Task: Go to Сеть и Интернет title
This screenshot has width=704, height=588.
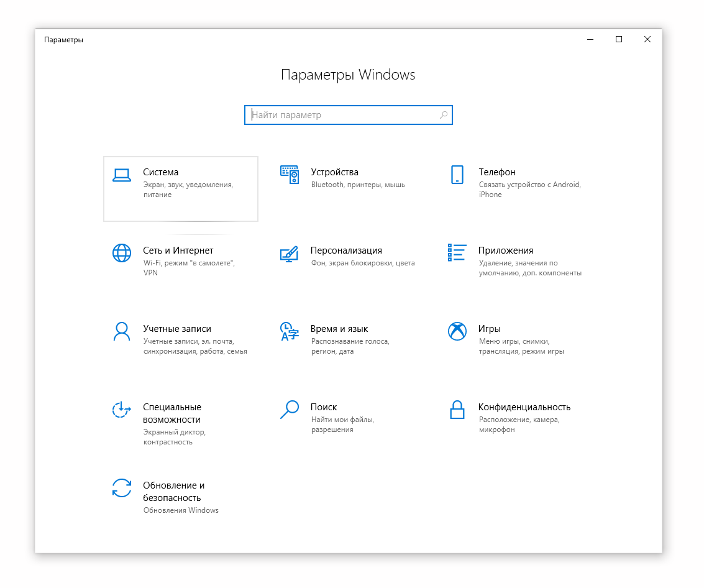Action: pos(178,250)
